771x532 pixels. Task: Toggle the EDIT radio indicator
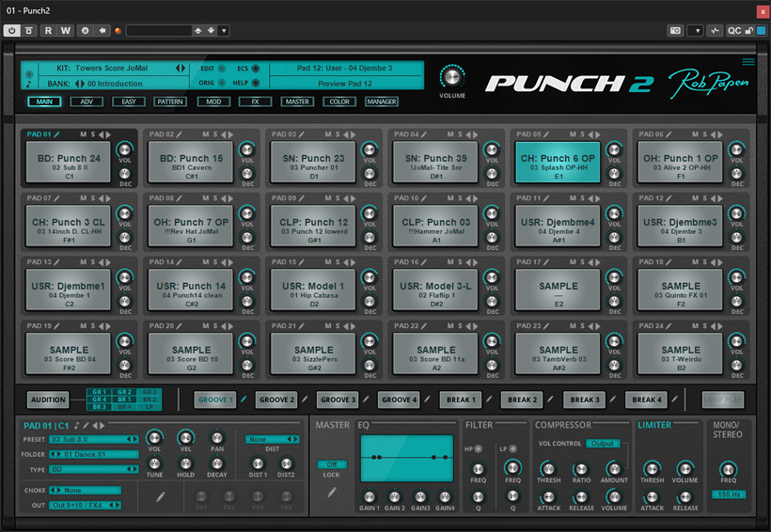(x=222, y=69)
